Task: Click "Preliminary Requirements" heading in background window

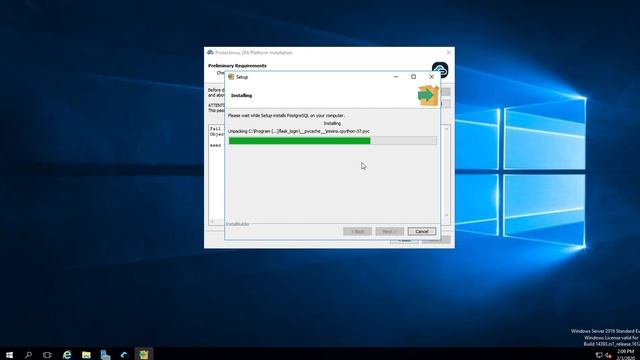Action: point(237,66)
